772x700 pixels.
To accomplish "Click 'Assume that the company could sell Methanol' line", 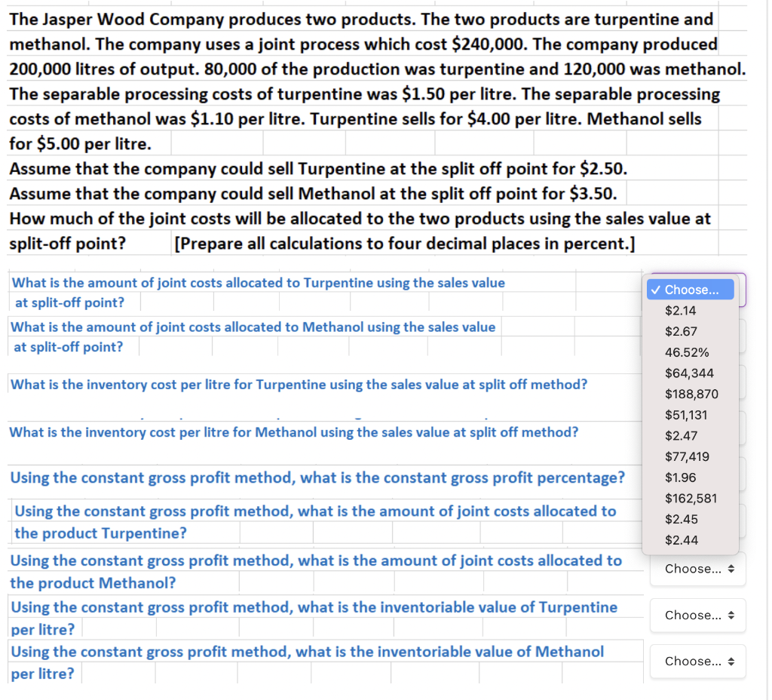I will click(314, 195).
